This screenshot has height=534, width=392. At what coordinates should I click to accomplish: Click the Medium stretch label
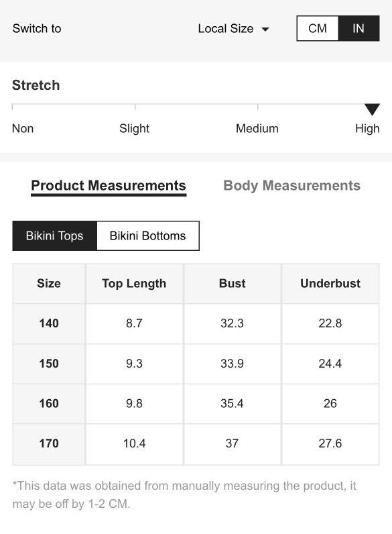(x=257, y=128)
